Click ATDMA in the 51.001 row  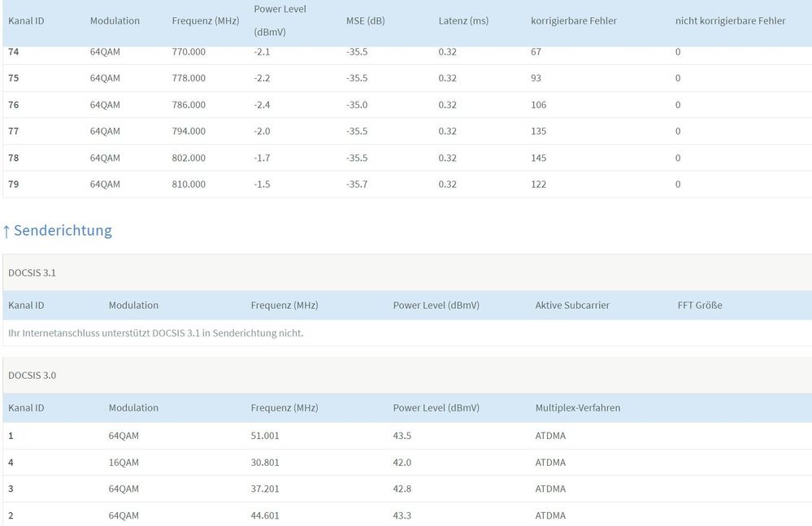coord(550,436)
